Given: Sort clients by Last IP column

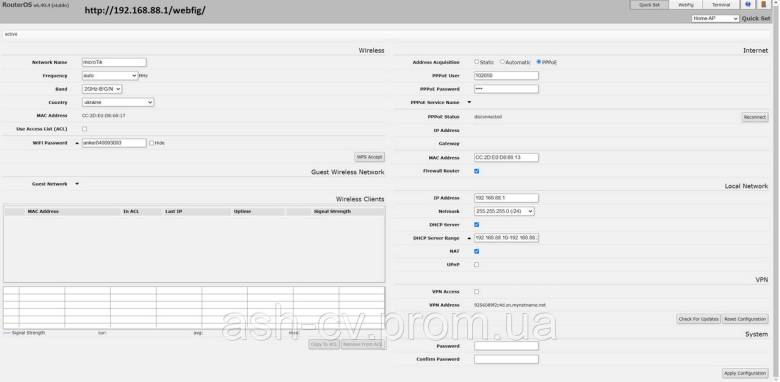Looking at the screenshot, I should click(174, 211).
